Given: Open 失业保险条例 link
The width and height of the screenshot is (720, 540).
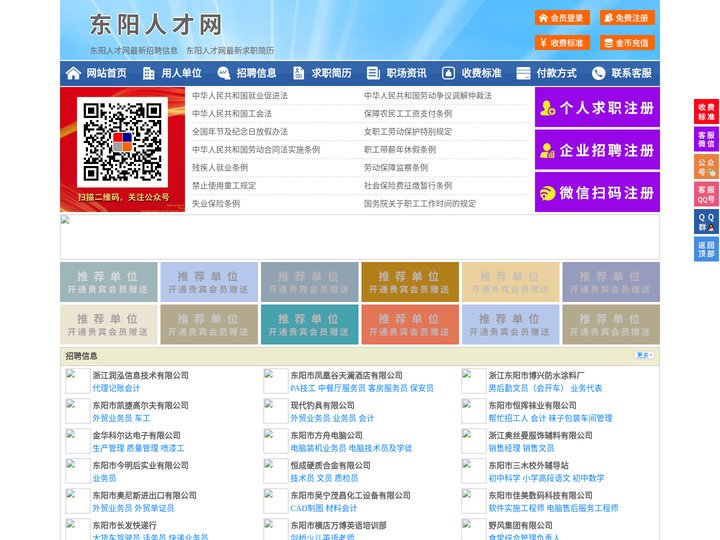Looking at the screenshot, I should pyautogui.click(x=216, y=203).
